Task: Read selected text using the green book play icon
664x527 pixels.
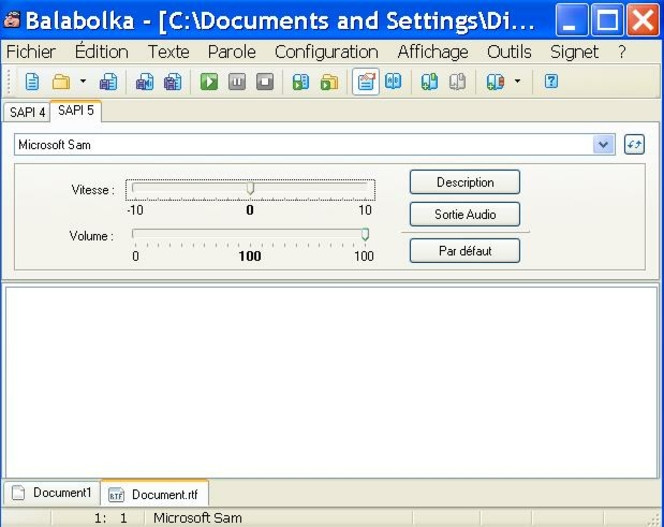Action: click(x=301, y=81)
